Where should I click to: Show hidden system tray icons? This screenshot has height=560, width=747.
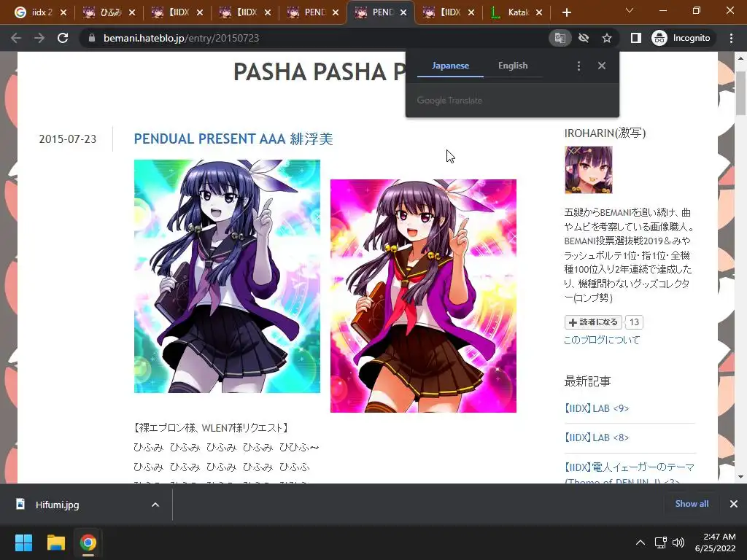point(640,542)
